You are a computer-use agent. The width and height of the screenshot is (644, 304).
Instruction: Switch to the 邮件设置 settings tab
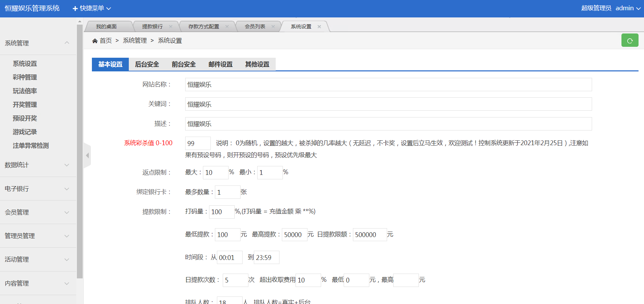point(220,64)
